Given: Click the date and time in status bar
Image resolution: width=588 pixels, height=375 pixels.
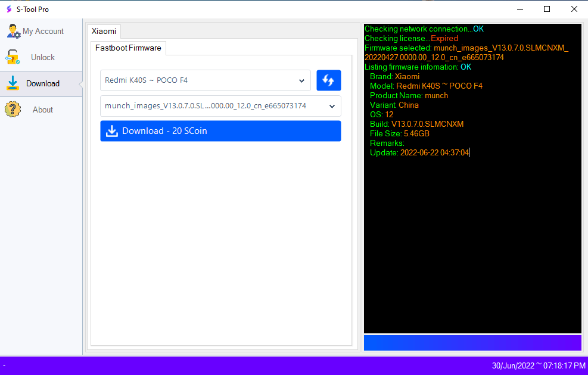Looking at the screenshot, I should [538, 365].
